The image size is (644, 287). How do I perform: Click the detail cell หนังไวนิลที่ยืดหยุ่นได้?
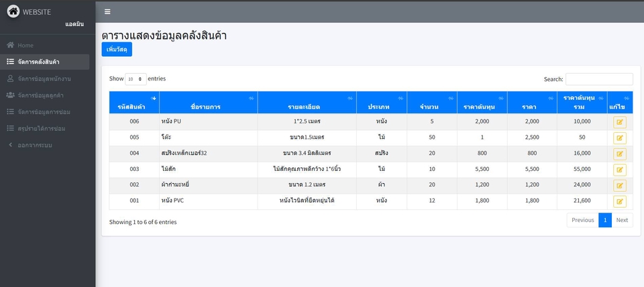pos(307,200)
